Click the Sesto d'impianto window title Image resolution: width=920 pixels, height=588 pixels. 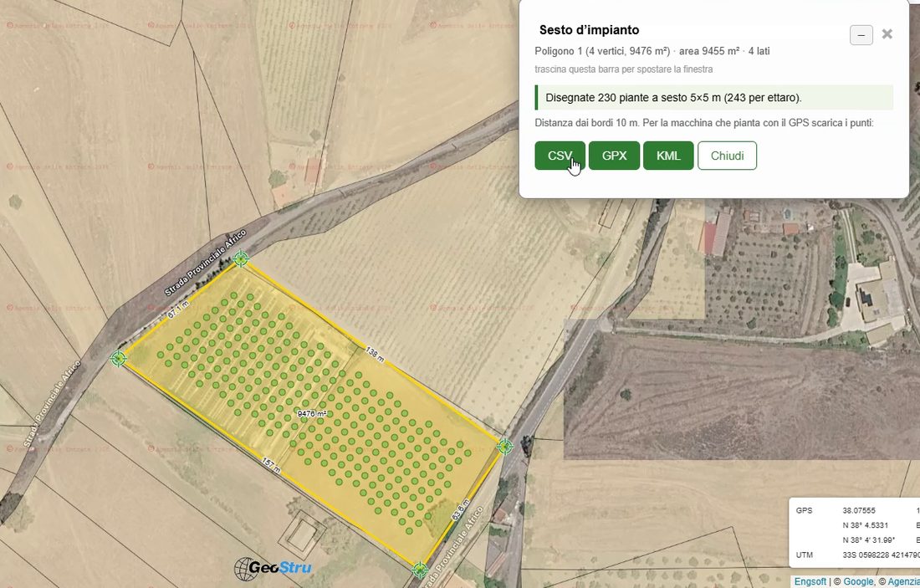[589, 30]
